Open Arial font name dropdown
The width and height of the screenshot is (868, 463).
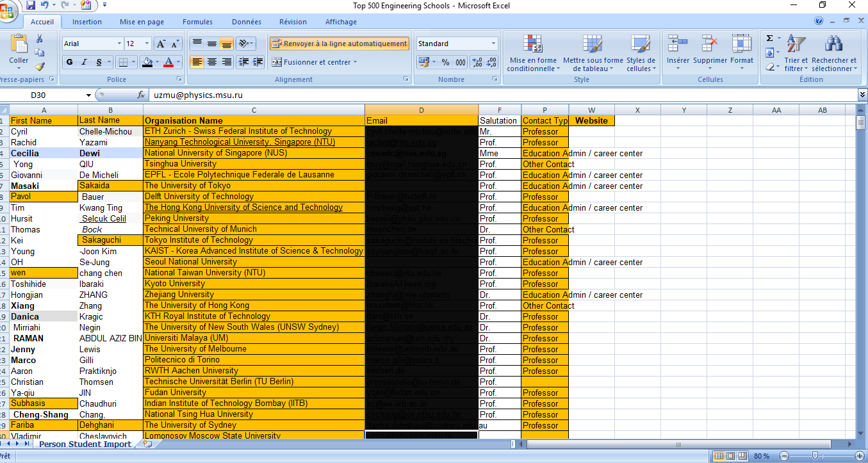tap(119, 44)
